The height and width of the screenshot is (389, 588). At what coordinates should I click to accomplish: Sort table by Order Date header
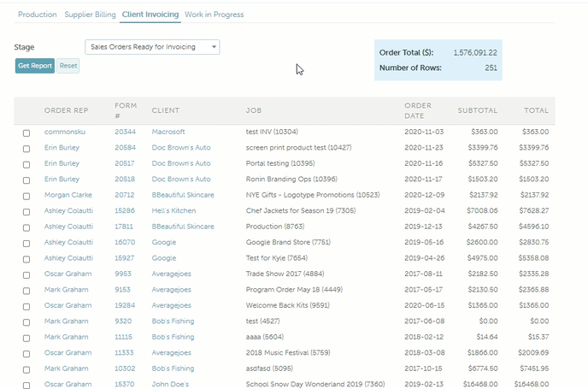click(418, 110)
